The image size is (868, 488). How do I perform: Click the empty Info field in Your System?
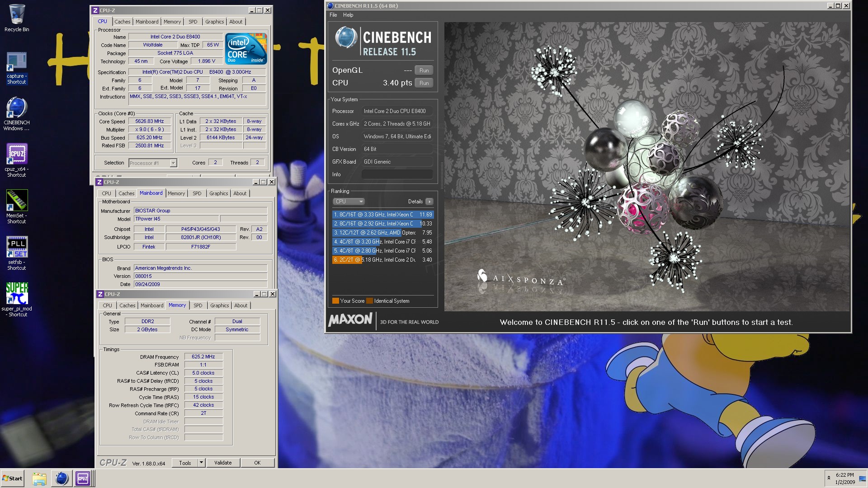click(x=397, y=174)
